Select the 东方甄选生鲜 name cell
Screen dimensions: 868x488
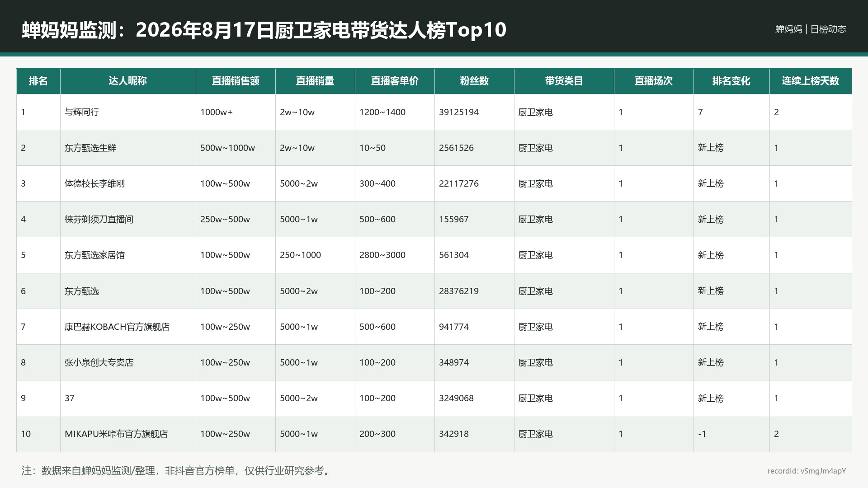128,148
